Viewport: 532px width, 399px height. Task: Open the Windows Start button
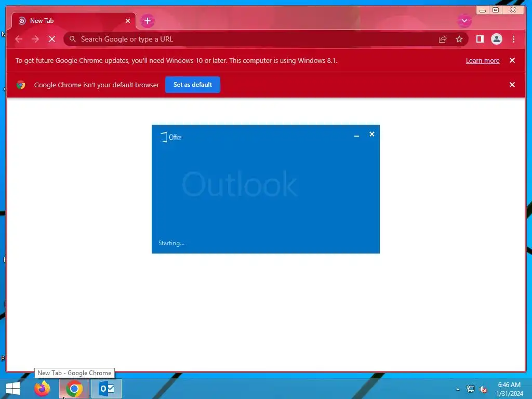click(x=13, y=389)
